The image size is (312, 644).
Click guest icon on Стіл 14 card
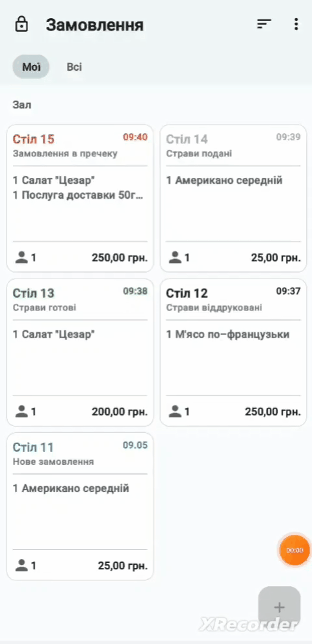point(175,258)
